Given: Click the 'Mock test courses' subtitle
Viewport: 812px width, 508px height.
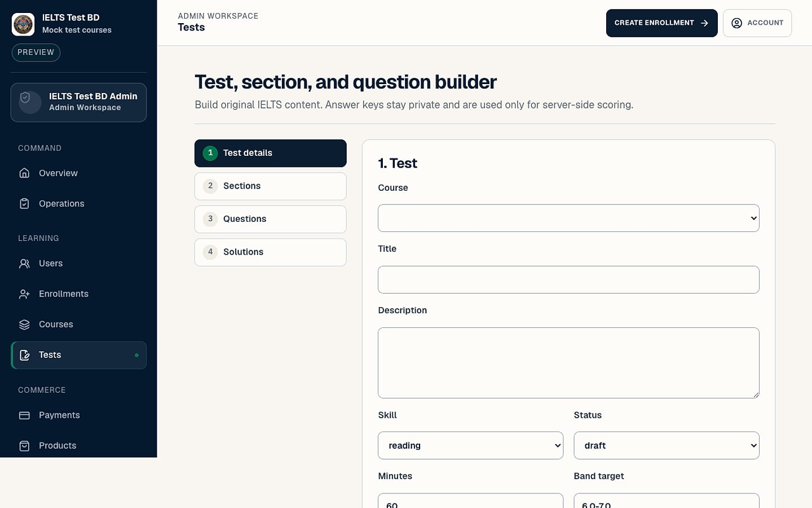Looking at the screenshot, I should click(77, 30).
